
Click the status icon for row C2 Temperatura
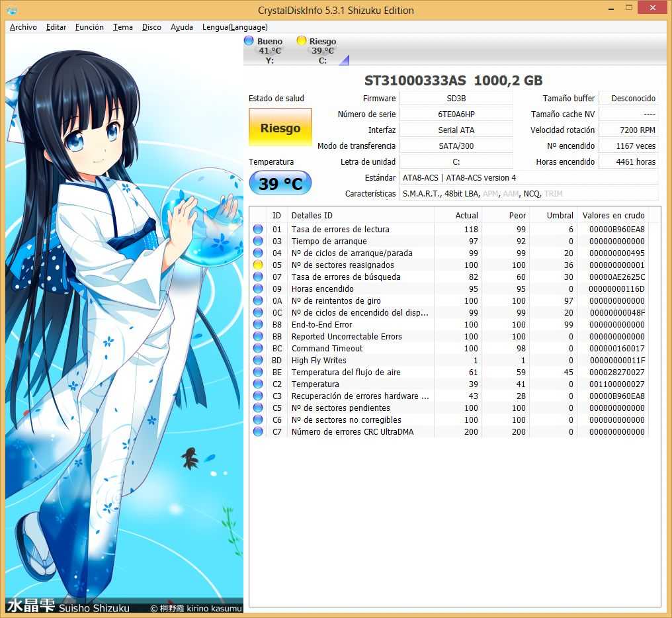[258, 384]
